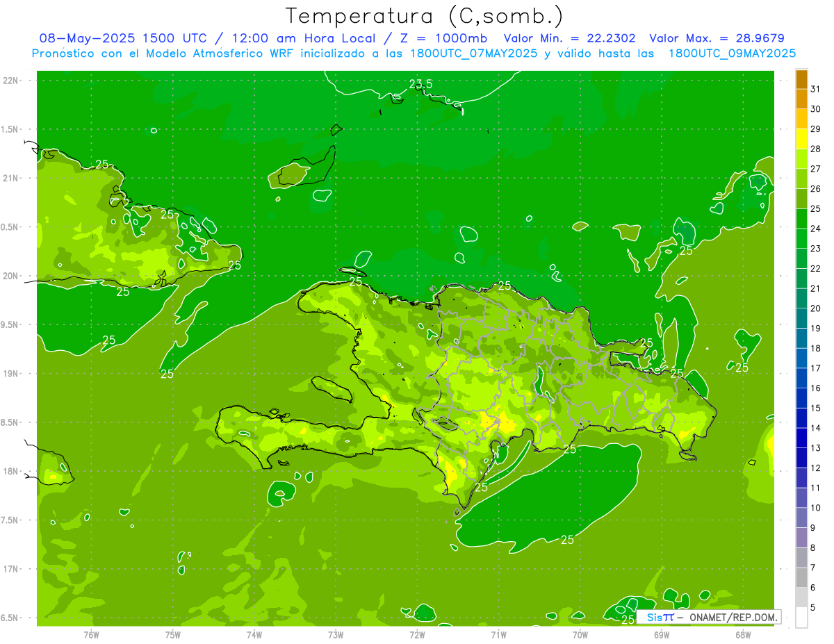Click the '72W' longitude label

[x=417, y=635]
